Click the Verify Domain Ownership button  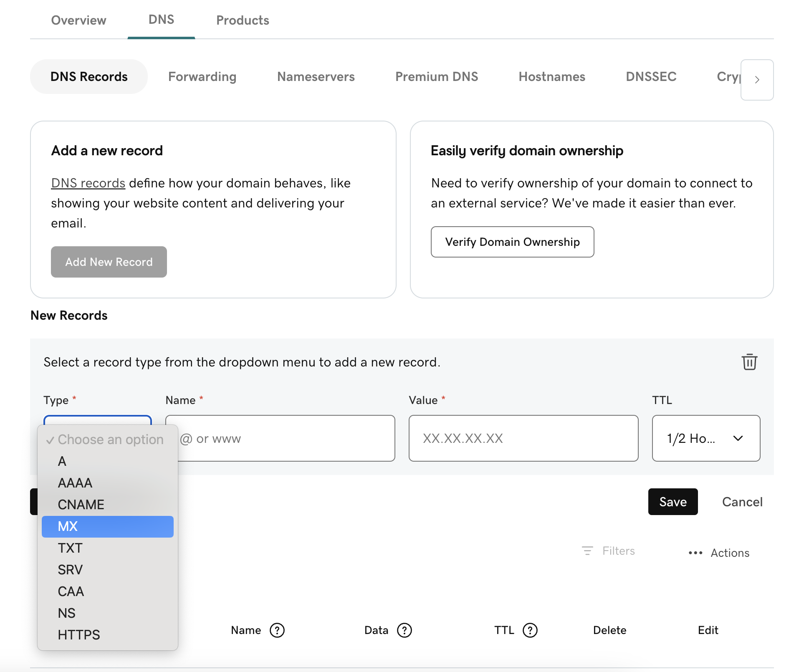(512, 242)
